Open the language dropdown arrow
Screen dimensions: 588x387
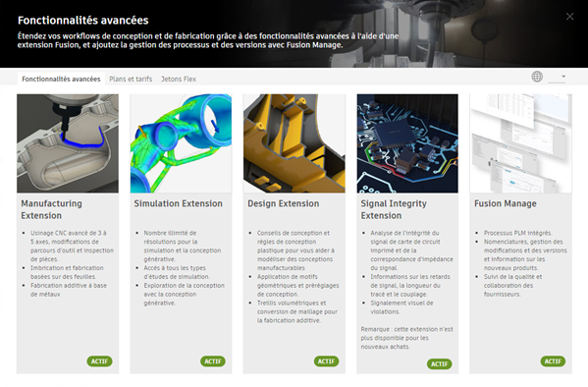point(563,77)
